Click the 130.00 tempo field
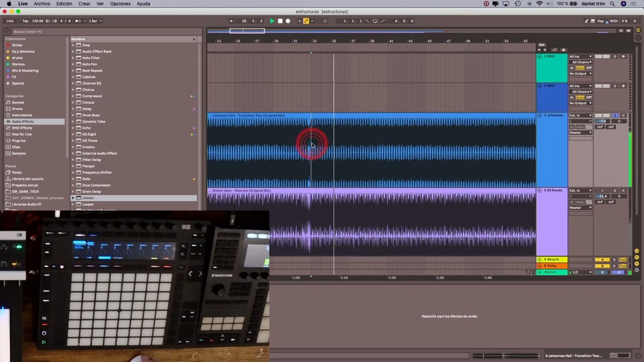 (x=38, y=21)
